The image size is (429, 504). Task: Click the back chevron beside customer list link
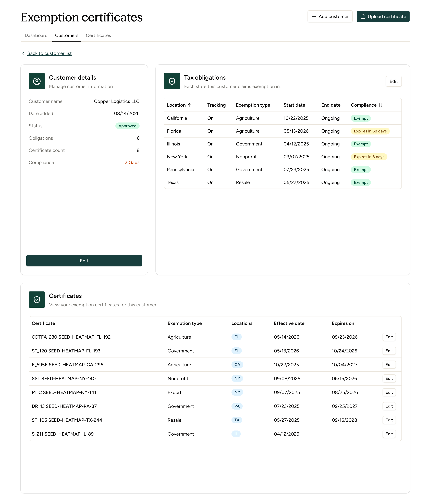point(23,53)
